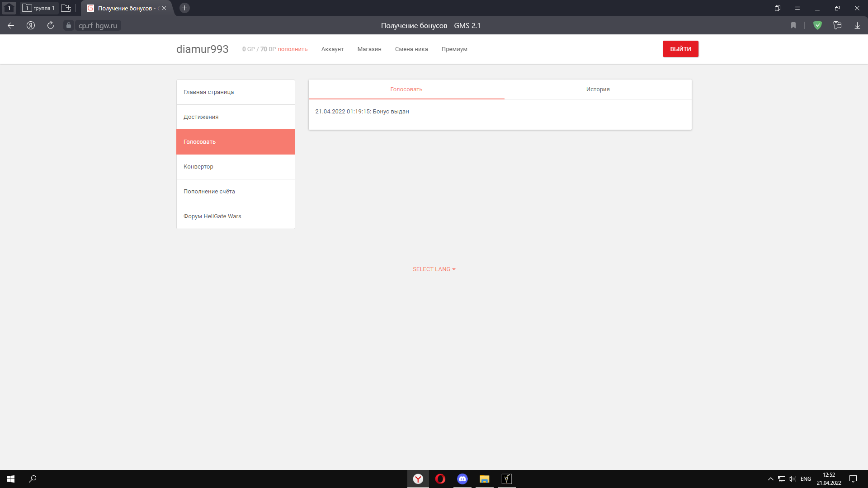Open the Windows notification center
868x488 pixels.
point(853,479)
